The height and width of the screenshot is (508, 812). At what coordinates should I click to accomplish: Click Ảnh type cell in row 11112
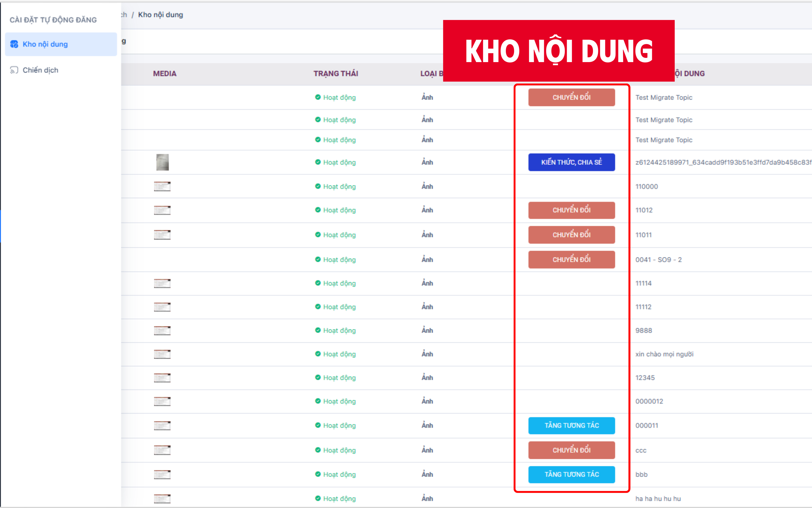tap(427, 307)
